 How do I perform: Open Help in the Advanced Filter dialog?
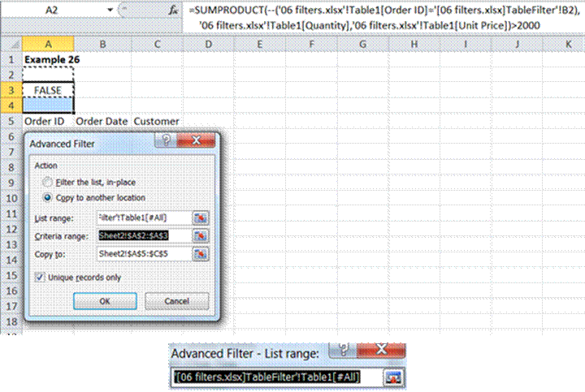pyautogui.click(x=165, y=143)
